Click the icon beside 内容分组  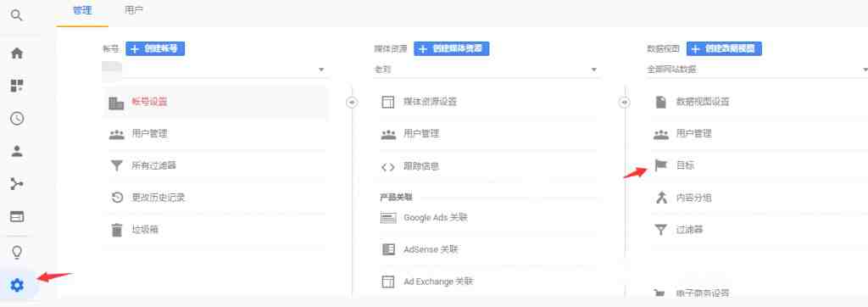point(660,198)
